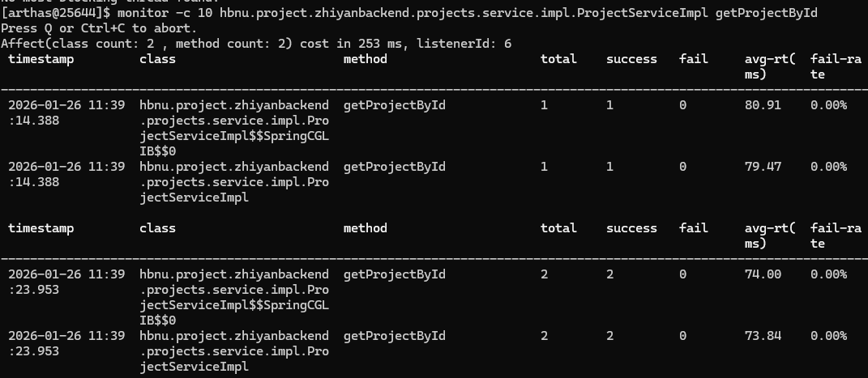Click the second table's avg-rt column header
868x378 pixels.
[x=769, y=236]
